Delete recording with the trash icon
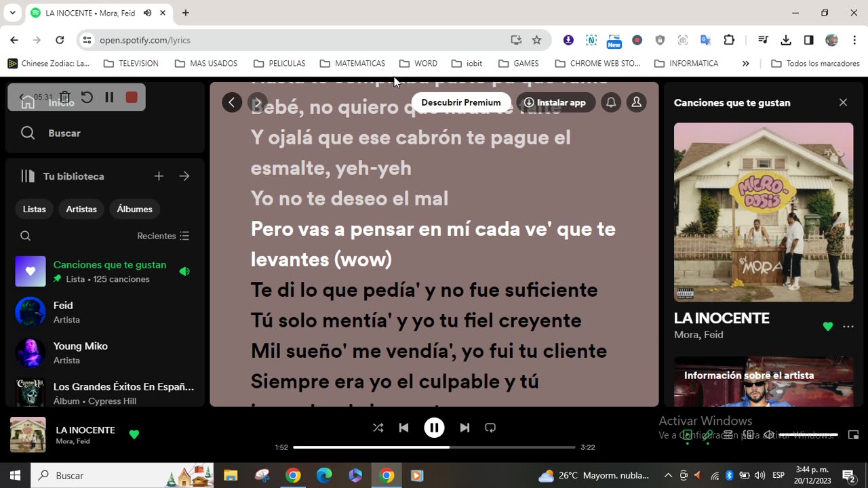 (x=65, y=97)
